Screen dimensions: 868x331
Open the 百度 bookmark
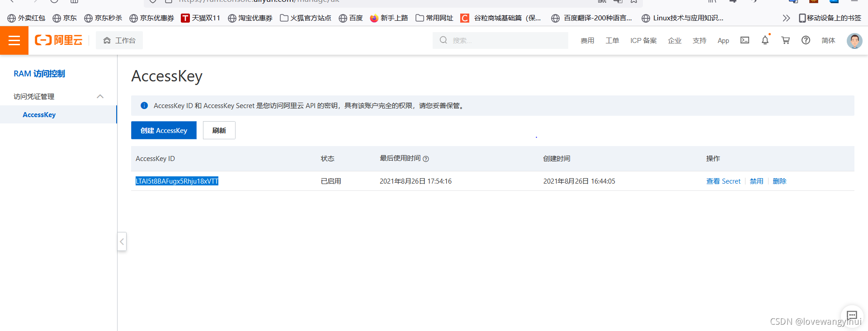click(351, 18)
